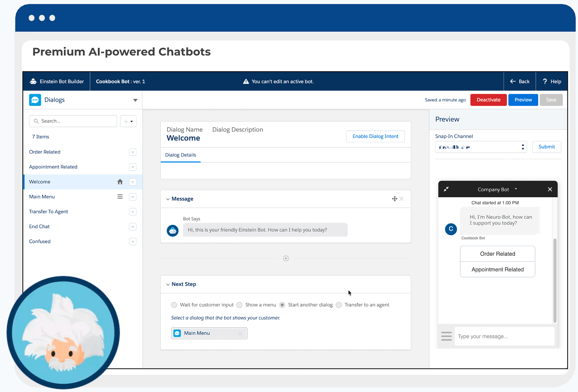Click the Type your message field

coord(504,336)
